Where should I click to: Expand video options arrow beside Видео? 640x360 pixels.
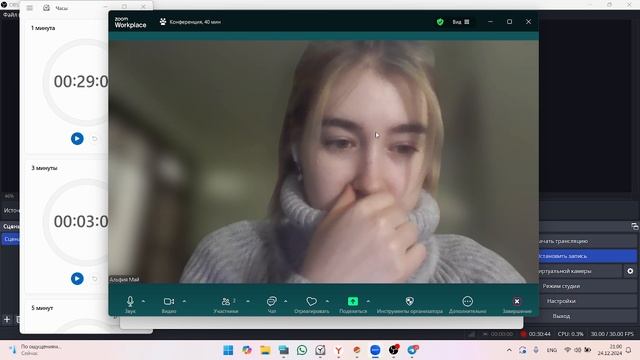click(184, 301)
